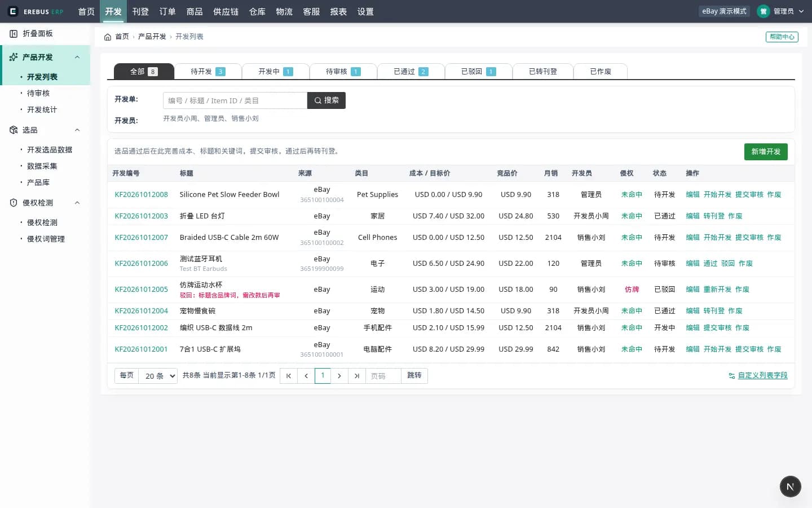Image resolution: width=812 pixels, height=508 pixels.
Task: Click the 仿牌 infringement tag for KF20261012005
Action: point(632,290)
